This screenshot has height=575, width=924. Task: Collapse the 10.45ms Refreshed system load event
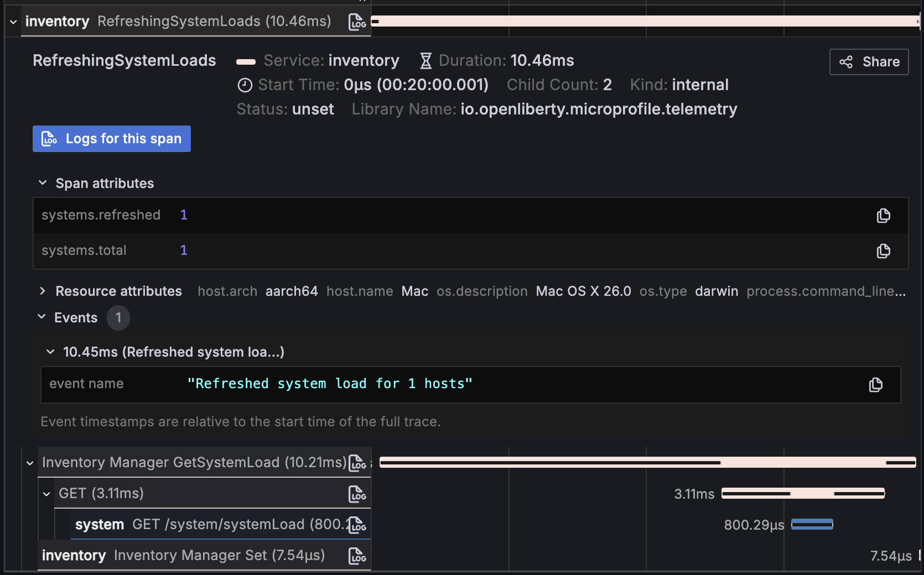50,352
